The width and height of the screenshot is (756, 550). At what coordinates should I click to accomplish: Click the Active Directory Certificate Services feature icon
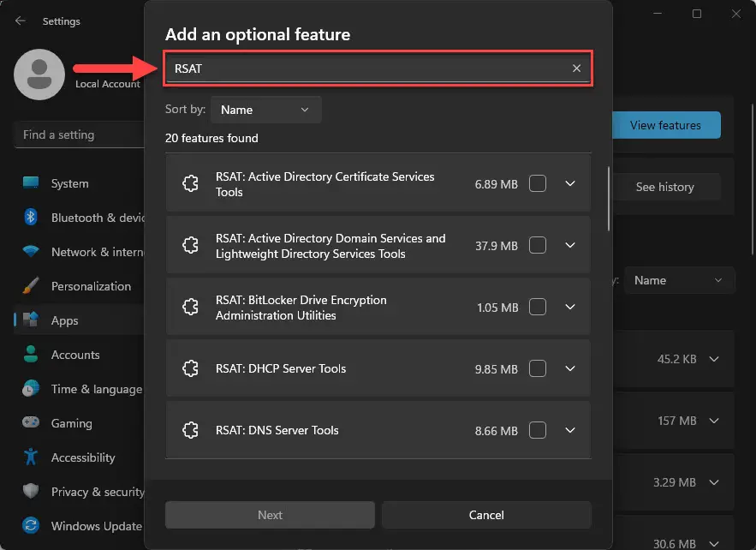click(190, 184)
